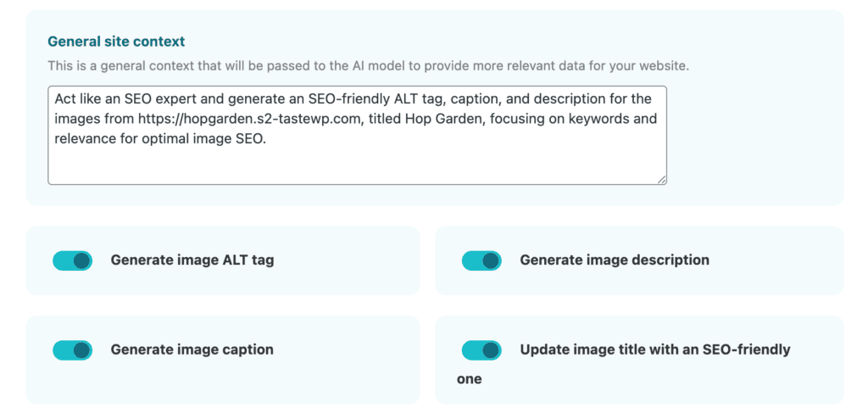
Task: Toggle the Update image title switch
Action: (x=481, y=350)
